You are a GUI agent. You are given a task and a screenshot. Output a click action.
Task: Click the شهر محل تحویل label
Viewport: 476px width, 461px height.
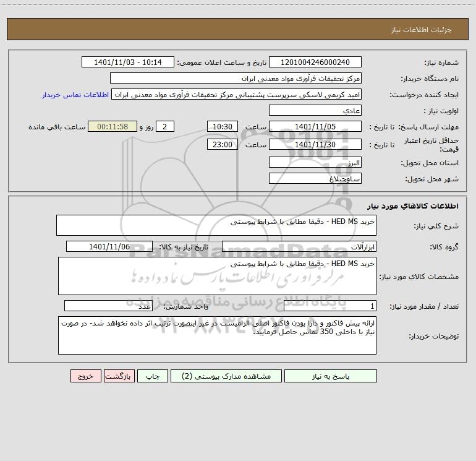[432, 179]
